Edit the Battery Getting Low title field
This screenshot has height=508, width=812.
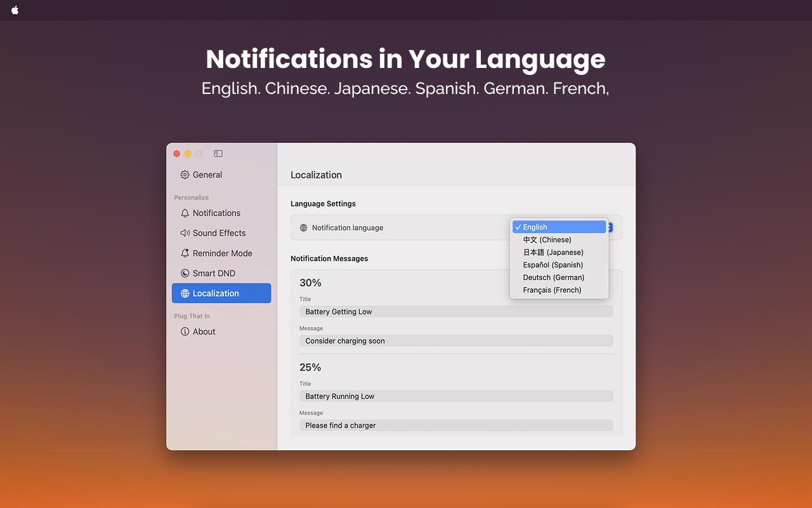tap(456, 311)
